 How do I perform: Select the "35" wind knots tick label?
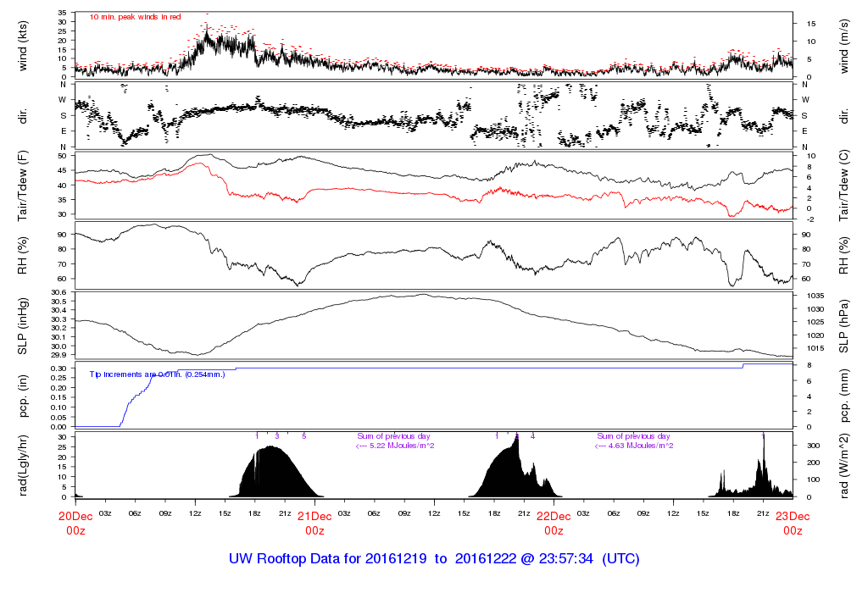tap(62, 13)
